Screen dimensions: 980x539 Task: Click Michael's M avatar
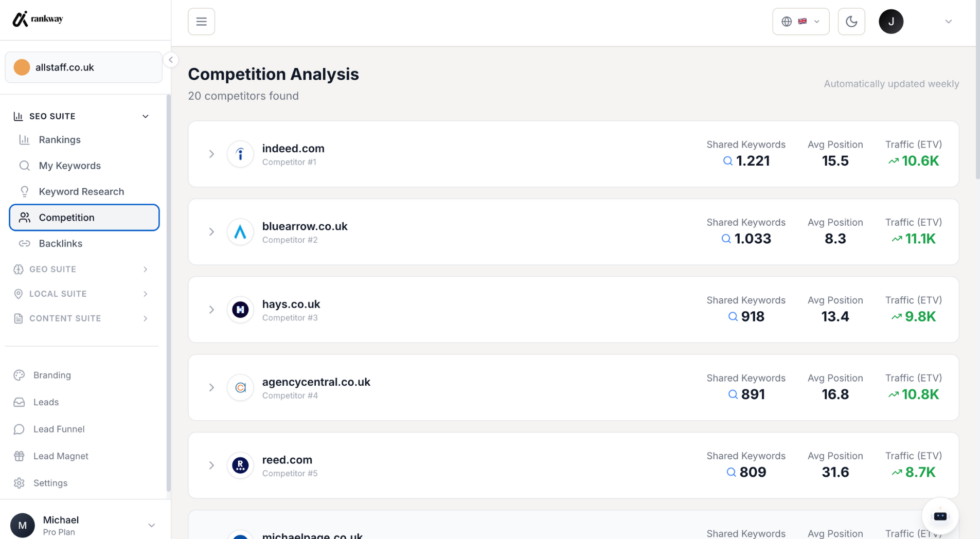tap(23, 525)
